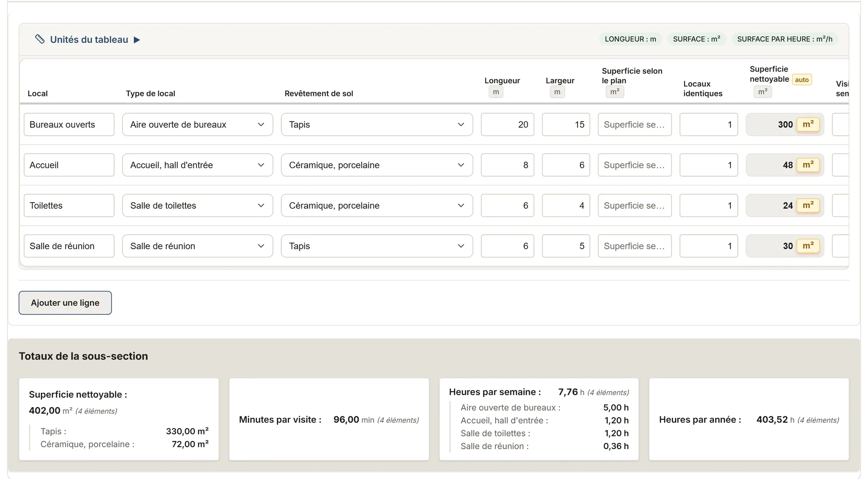Click the Longueur field containing 8
The image size is (868, 479).
pyautogui.click(x=507, y=165)
